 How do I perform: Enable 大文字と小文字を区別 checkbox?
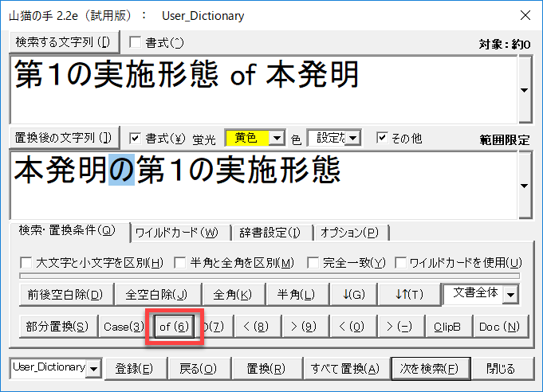[26, 263]
